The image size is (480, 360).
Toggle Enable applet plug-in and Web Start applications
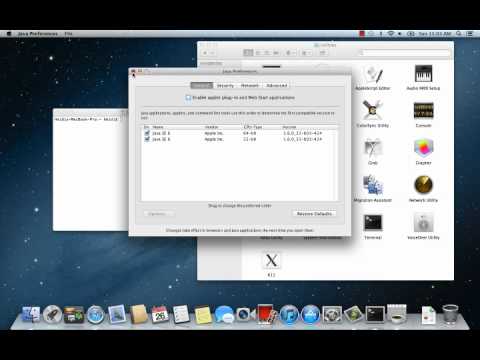point(188,98)
